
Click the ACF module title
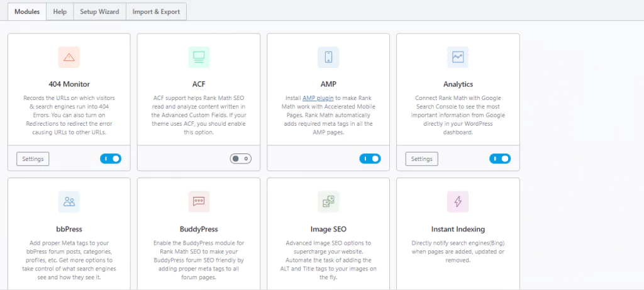pos(199,84)
